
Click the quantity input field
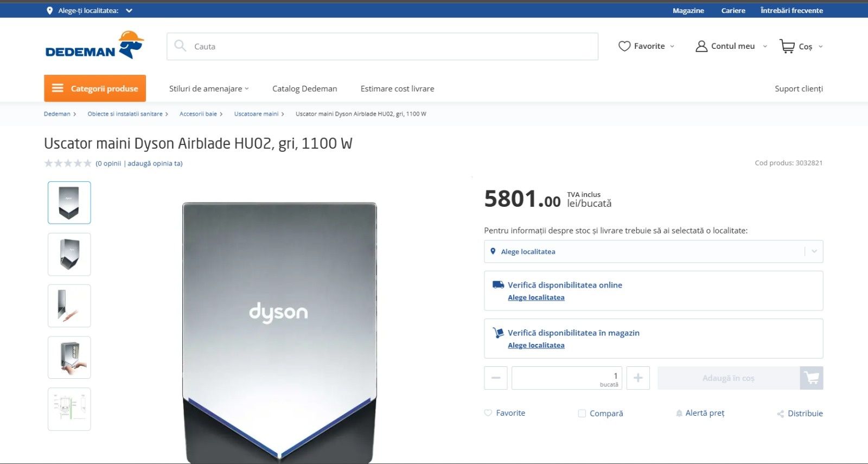coord(567,378)
